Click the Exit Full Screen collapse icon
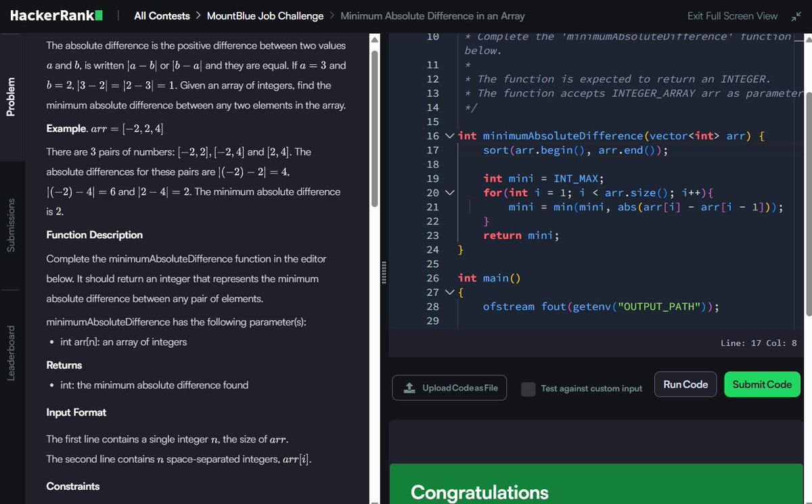This screenshot has height=504, width=812. (795, 16)
